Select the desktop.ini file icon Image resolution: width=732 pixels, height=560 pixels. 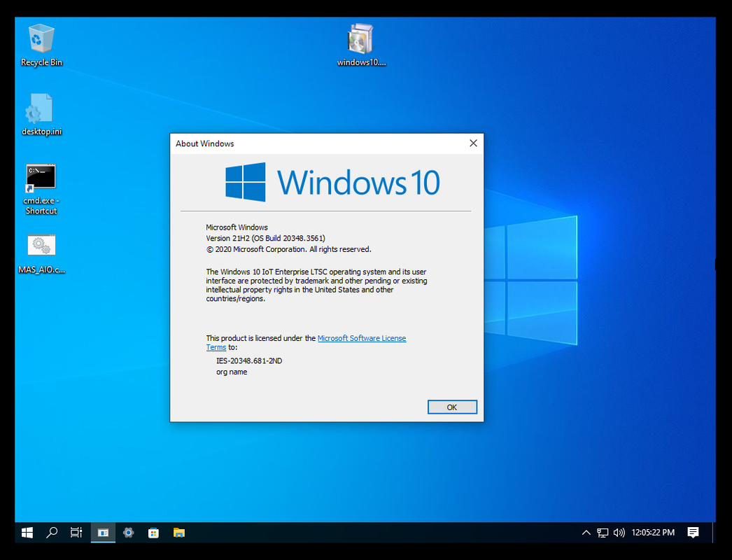coord(41,114)
